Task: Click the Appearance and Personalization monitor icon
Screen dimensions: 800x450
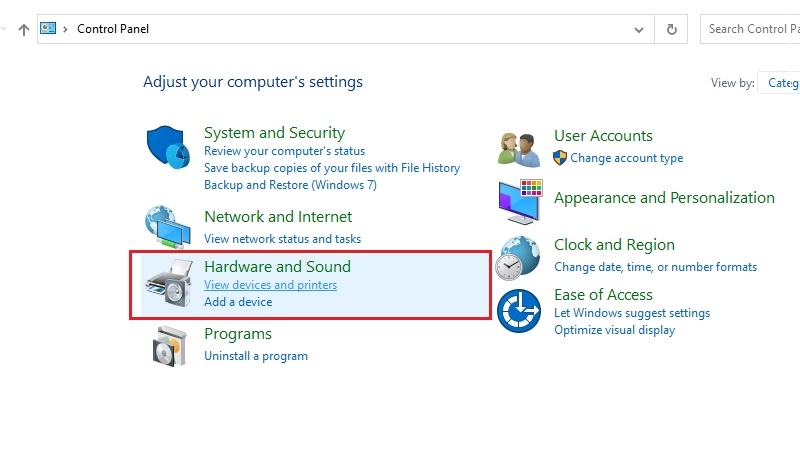Action: click(519, 201)
